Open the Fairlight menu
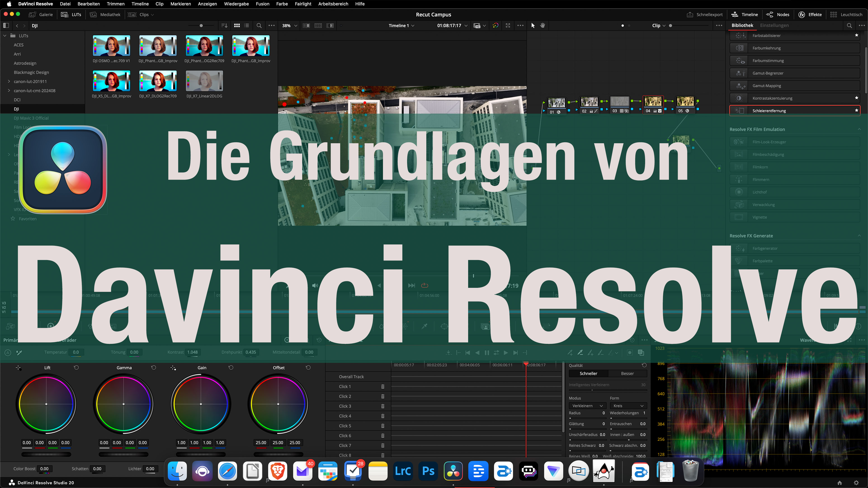 303,4
